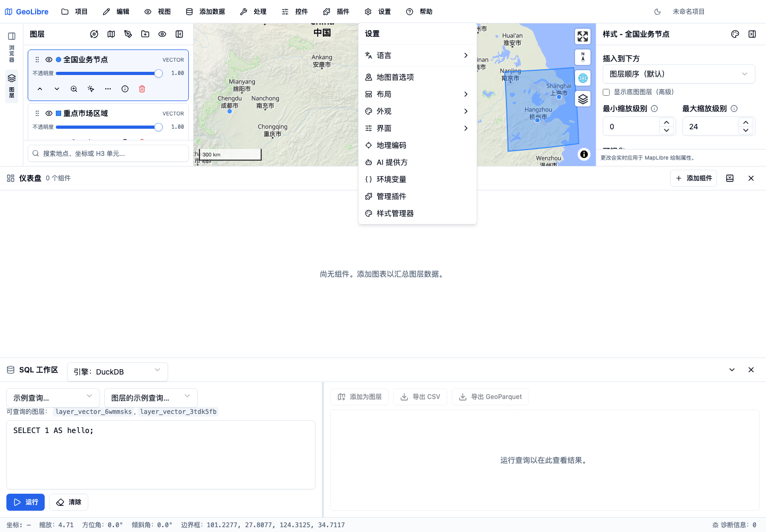This screenshot has height=532, width=766.
Task: Select 环境变量 menu item
Action: pyautogui.click(x=417, y=179)
